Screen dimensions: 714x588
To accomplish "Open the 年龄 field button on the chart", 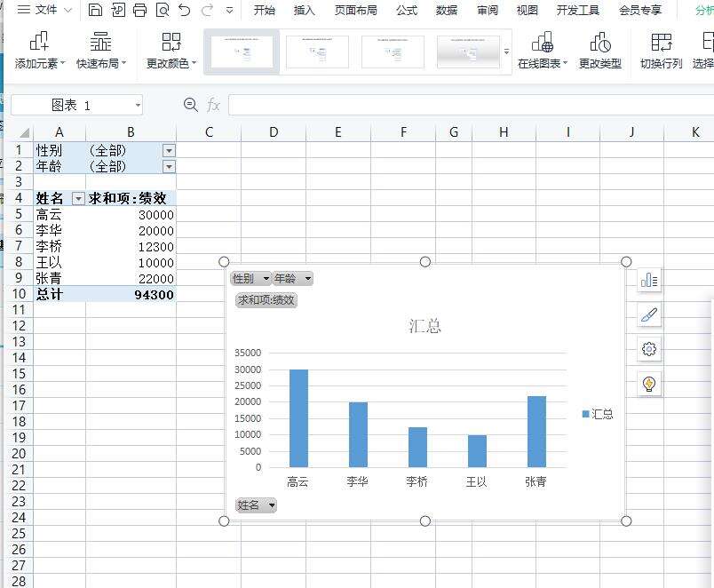I will (292, 278).
